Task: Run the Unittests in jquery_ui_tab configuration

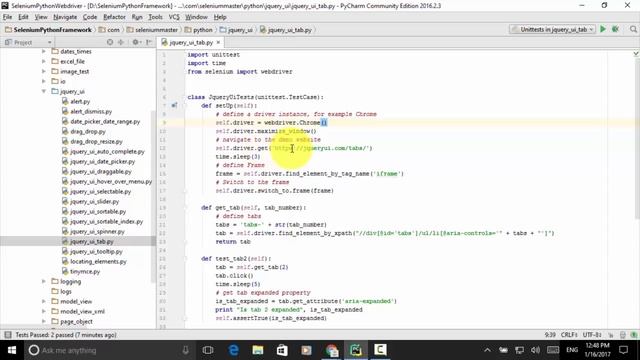Action: coord(603,29)
